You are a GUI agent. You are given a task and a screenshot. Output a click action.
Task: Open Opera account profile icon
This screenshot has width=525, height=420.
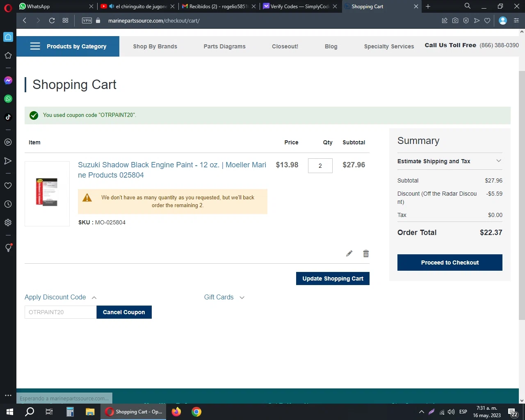[x=503, y=21]
